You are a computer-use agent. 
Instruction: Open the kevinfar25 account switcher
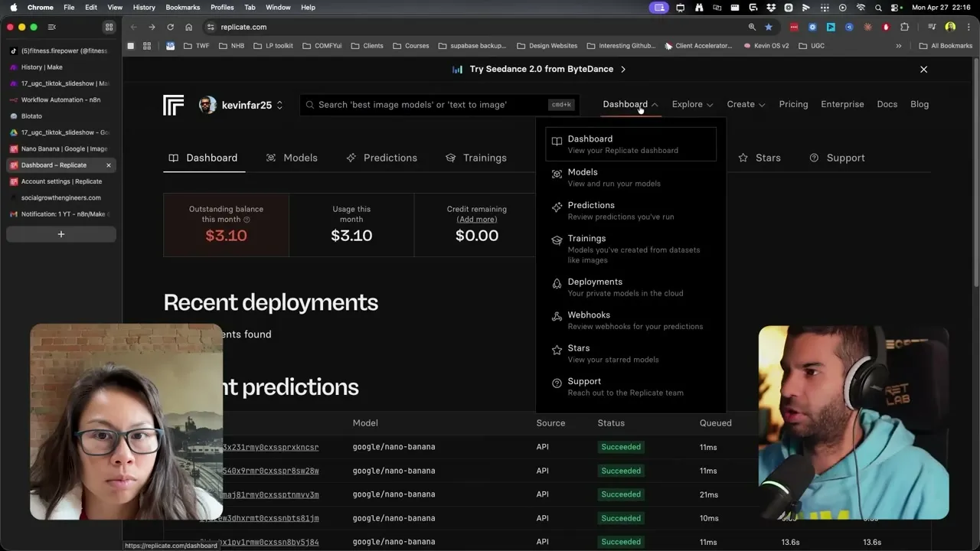241,105
